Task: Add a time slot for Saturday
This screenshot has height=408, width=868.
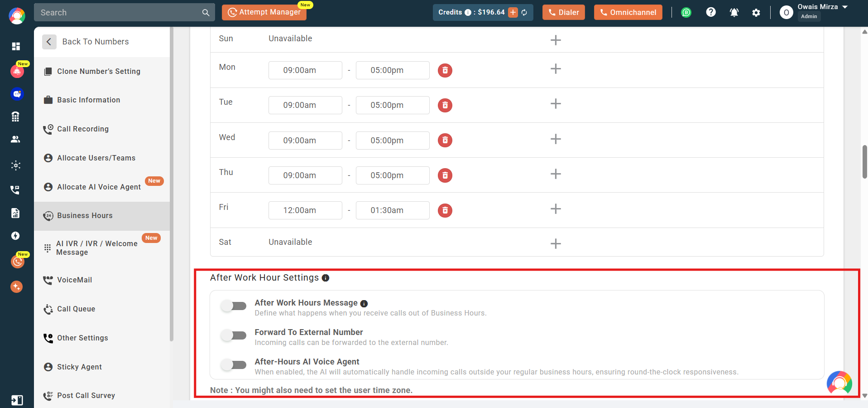Action: tap(556, 244)
